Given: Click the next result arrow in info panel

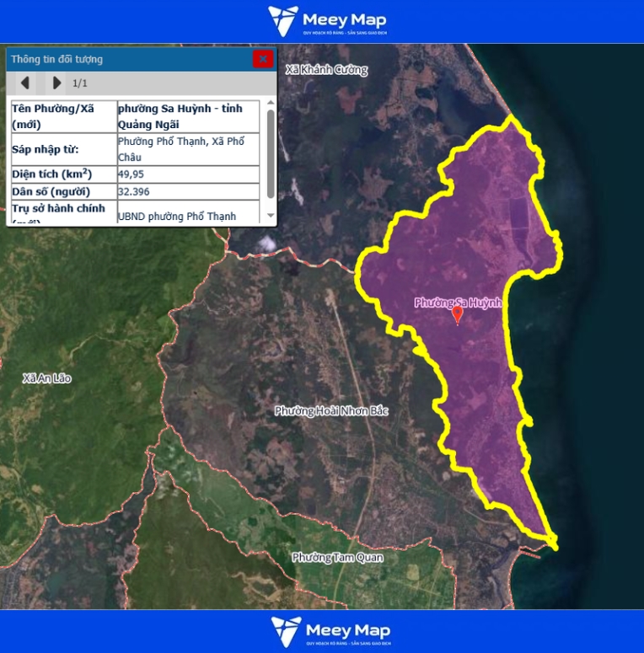Looking at the screenshot, I should 56,83.
